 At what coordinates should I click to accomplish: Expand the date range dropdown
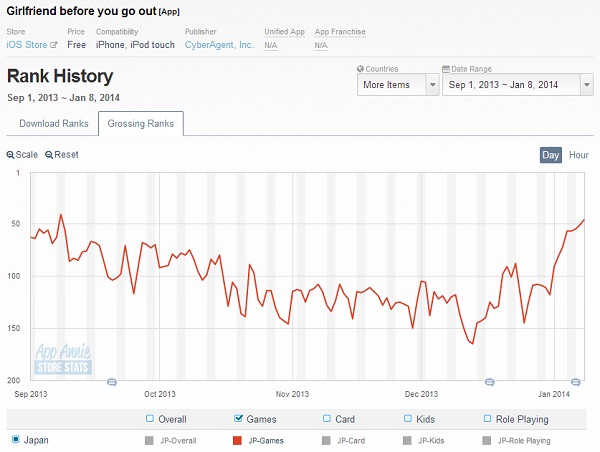click(x=519, y=85)
